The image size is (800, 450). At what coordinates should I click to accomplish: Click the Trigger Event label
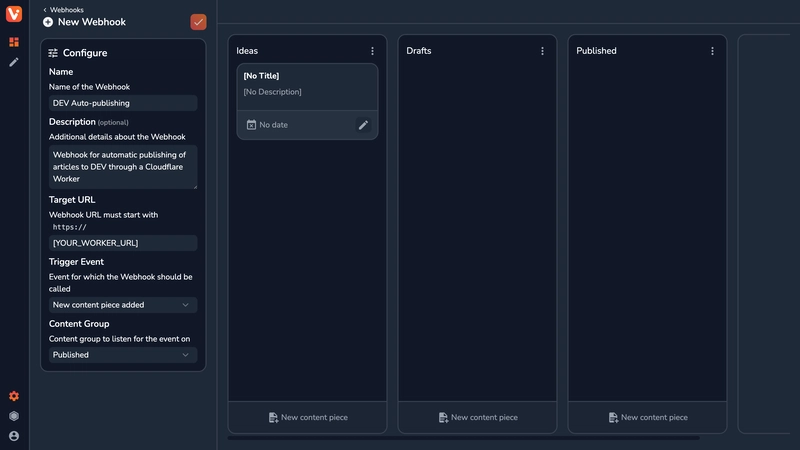(76, 262)
